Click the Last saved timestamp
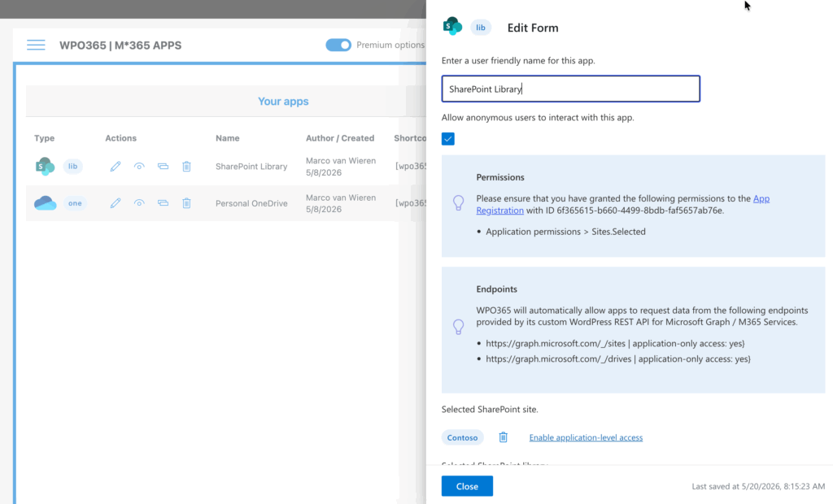The image size is (833, 504). [758, 486]
